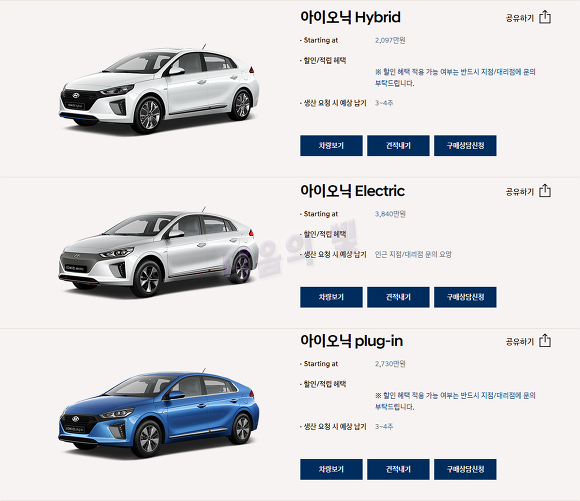Click the white Ioniq Hybrid car image
The width and height of the screenshot is (580, 501).
pyautogui.click(x=159, y=89)
